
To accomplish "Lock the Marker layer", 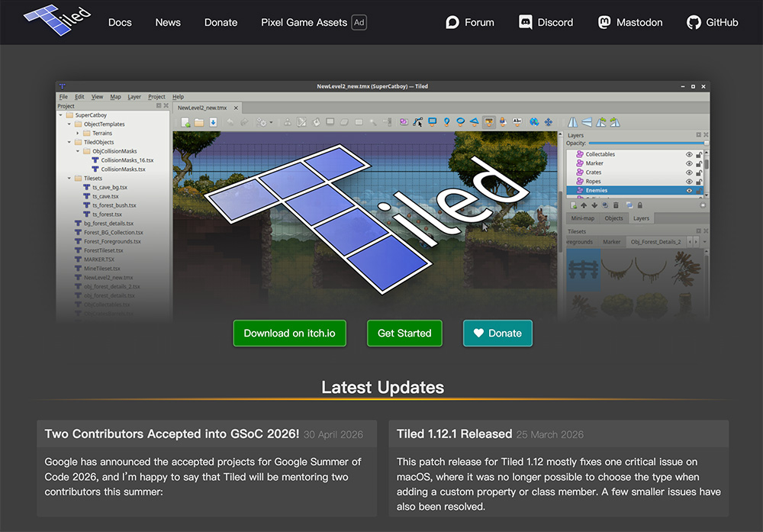I will pos(699,163).
